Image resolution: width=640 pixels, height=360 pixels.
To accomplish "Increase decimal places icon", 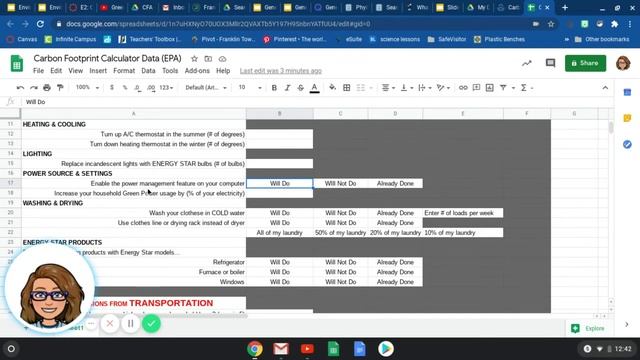I will pyautogui.click(x=151, y=88).
